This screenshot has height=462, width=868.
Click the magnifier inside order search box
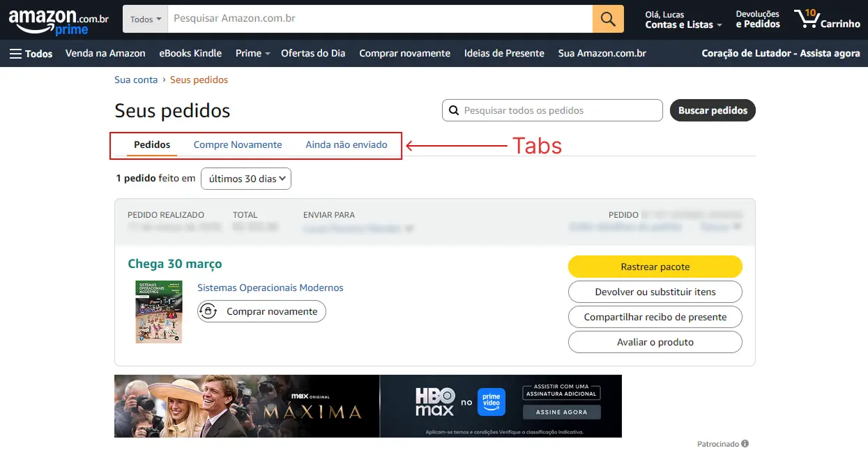tap(454, 110)
